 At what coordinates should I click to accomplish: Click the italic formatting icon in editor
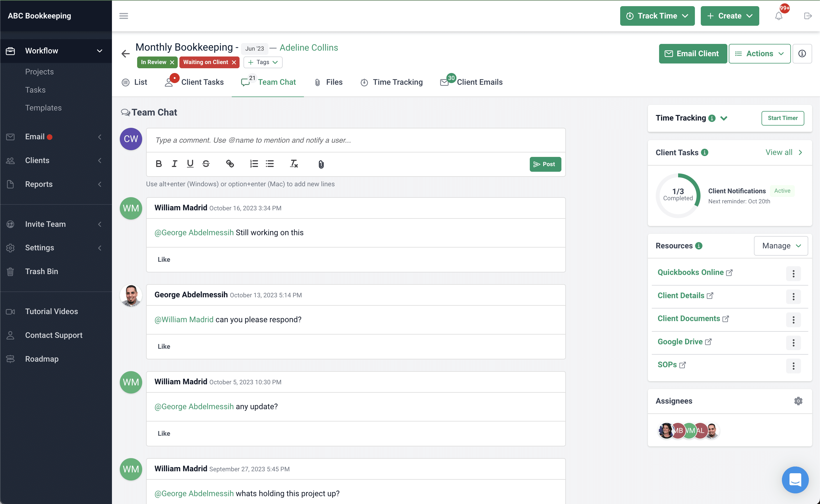(174, 164)
